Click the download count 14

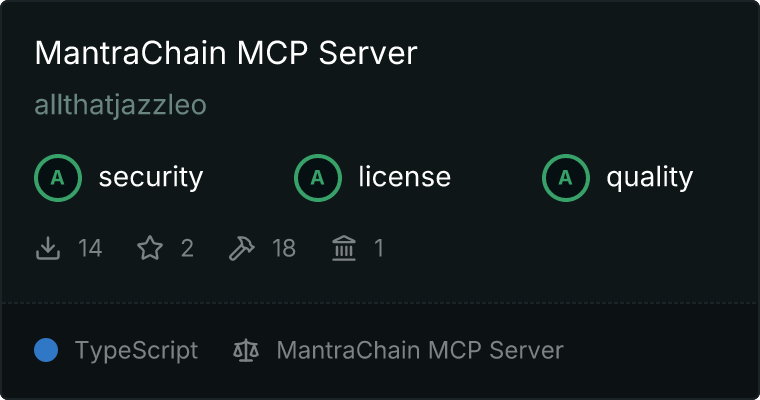(x=90, y=248)
